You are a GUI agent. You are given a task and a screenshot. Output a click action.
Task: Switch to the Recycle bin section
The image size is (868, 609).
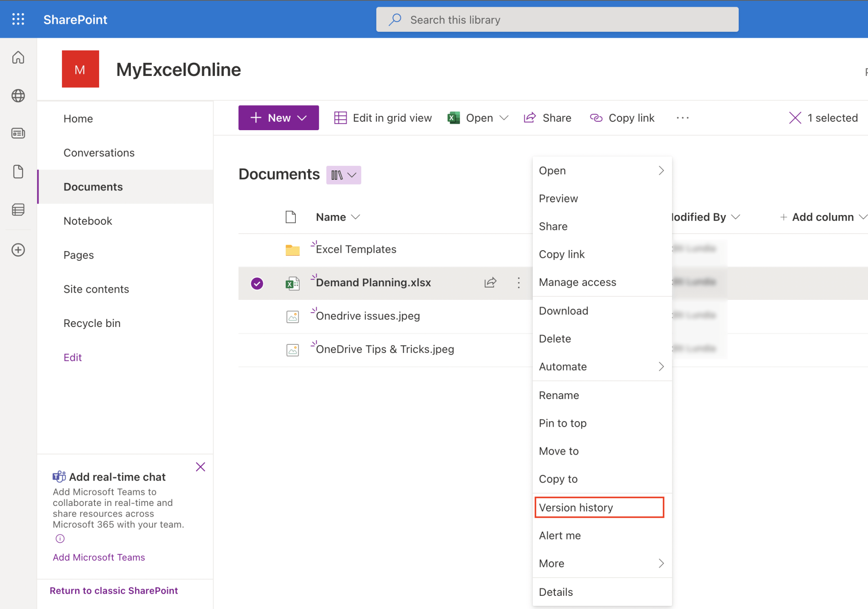(x=92, y=323)
